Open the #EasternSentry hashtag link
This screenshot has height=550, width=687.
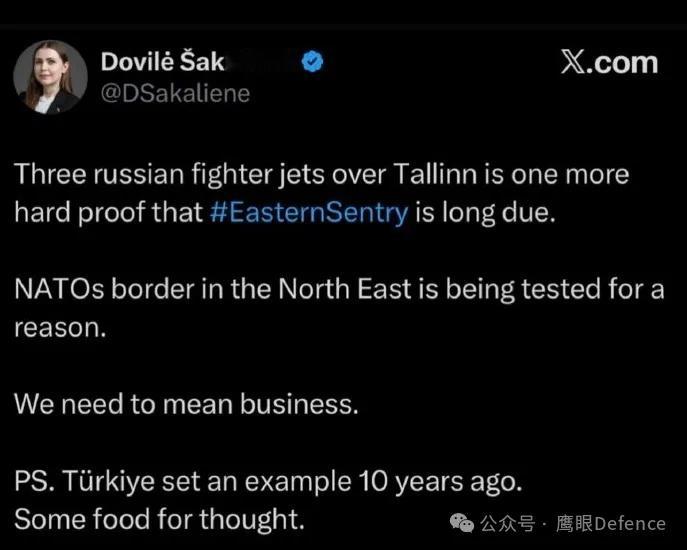(x=309, y=213)
